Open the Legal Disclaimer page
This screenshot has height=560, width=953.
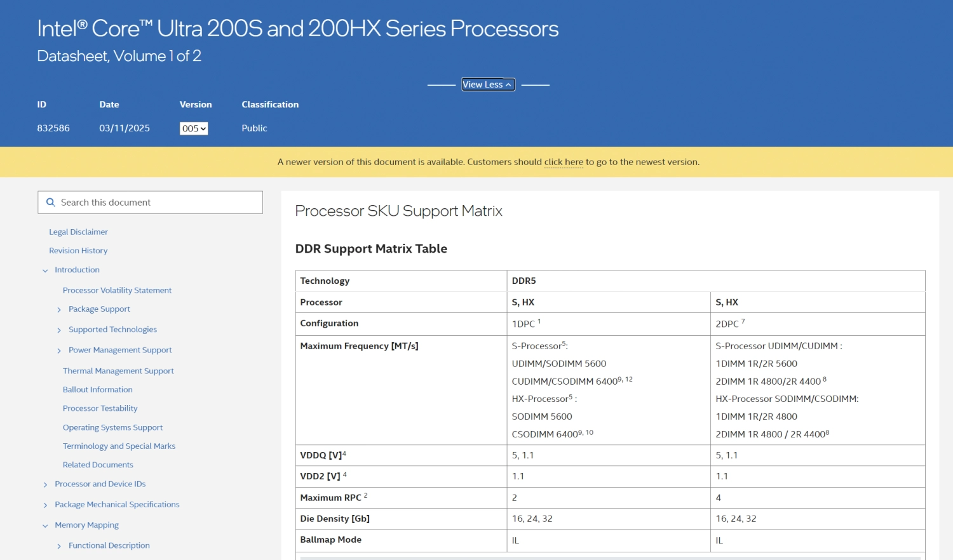tap(78, 232)
